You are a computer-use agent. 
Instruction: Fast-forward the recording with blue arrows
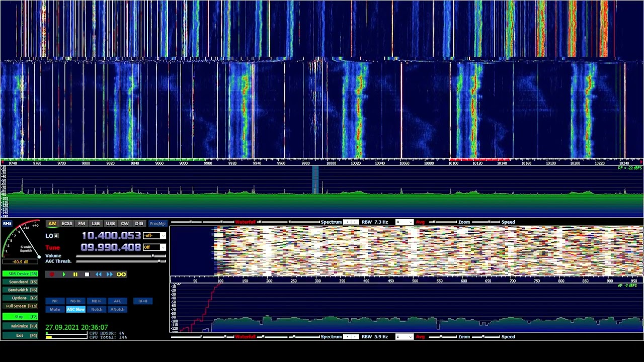tap(110, 275)
